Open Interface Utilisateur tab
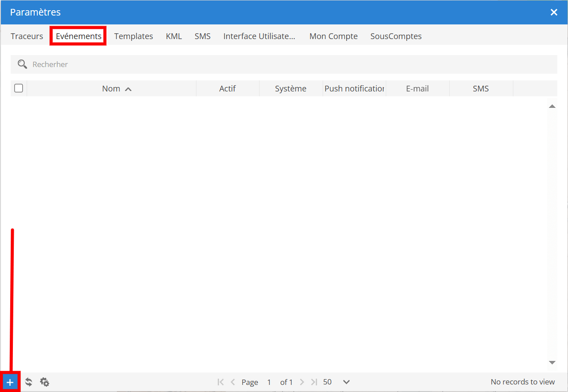The height and width of the screenshot is (392, 568). click(259, 36)
